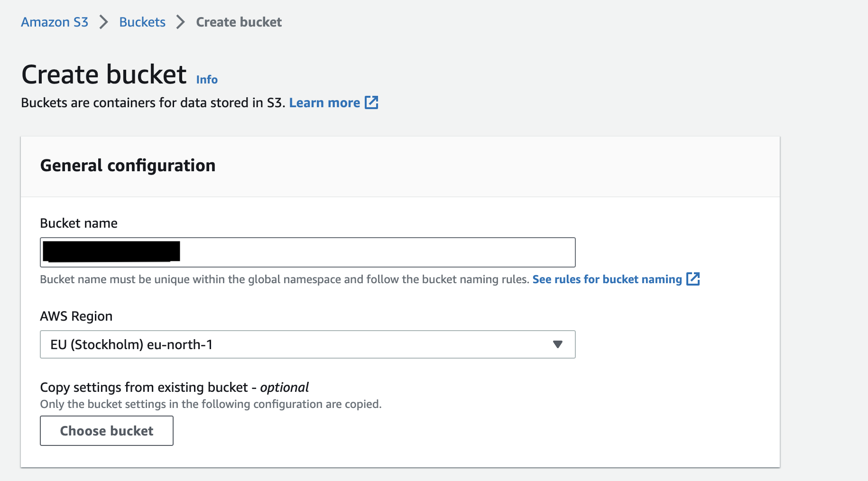Image resolution: width=868 pixels, height=481 pixels.
Task: Go to the Buckets breadcrumb link
Action: (142, 22)
